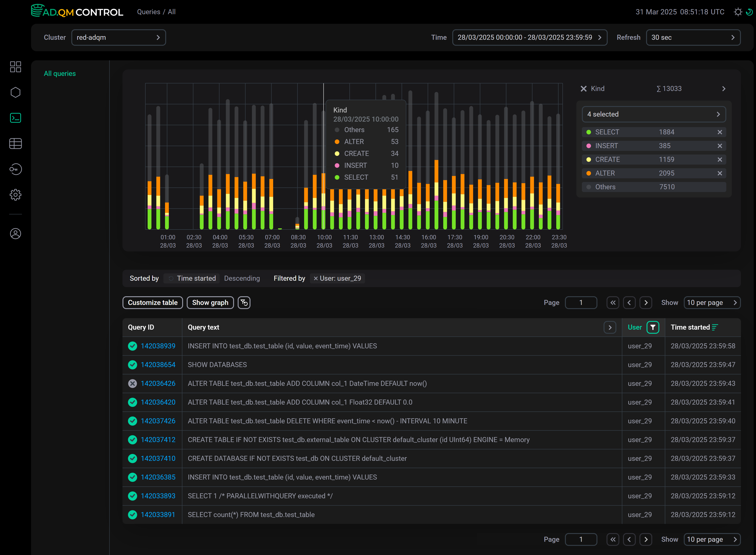
Task: Open the settings gear icon in sidebar
Action: [x=16, y=195]
